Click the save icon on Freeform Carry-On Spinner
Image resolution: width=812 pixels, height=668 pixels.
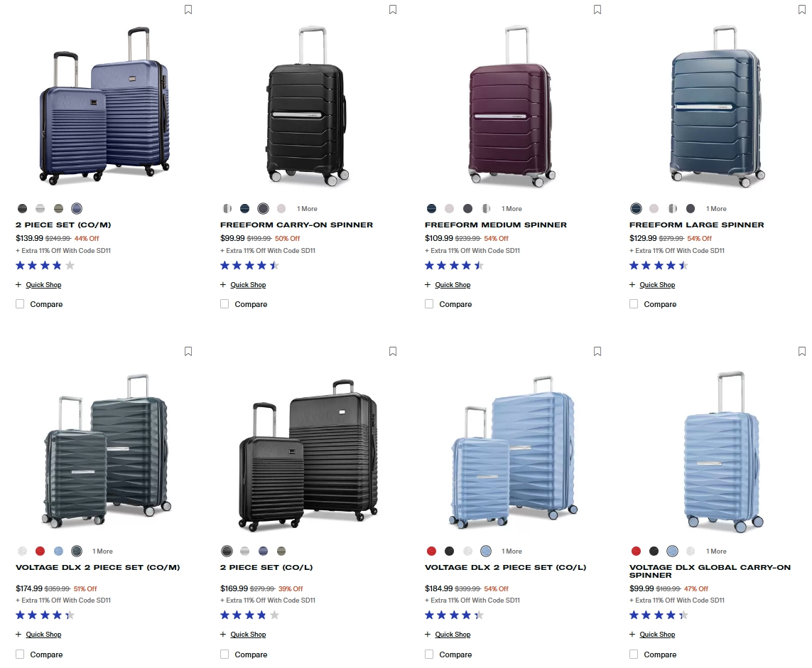point(392,9)
